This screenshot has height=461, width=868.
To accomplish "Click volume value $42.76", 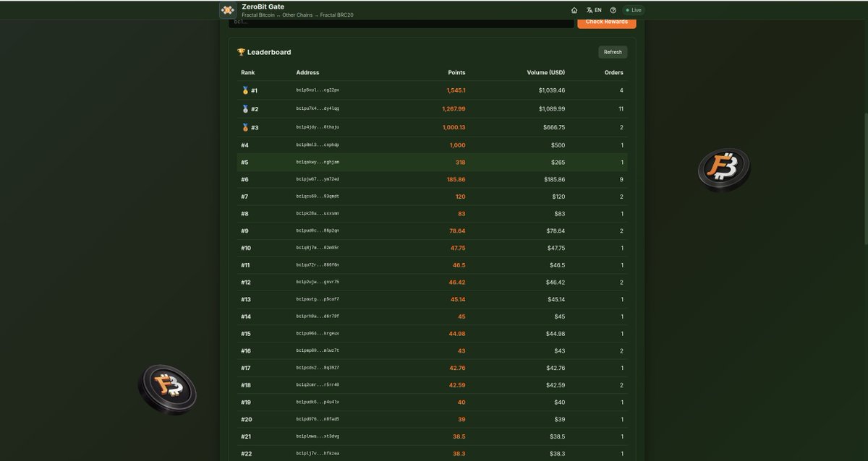I will pos(556,368).
